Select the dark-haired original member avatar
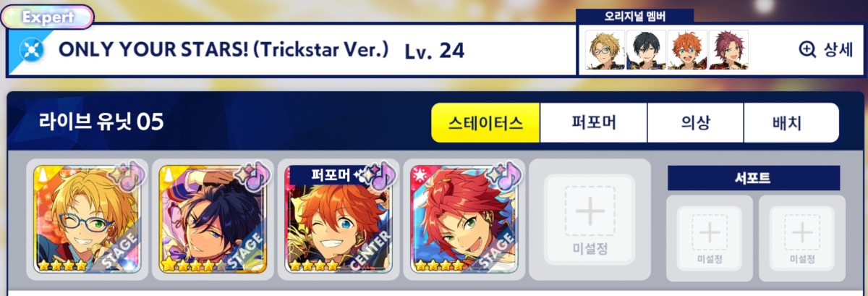Image resolution: width=868 pixels, height=296 pixels. click(x=646, y=49)
